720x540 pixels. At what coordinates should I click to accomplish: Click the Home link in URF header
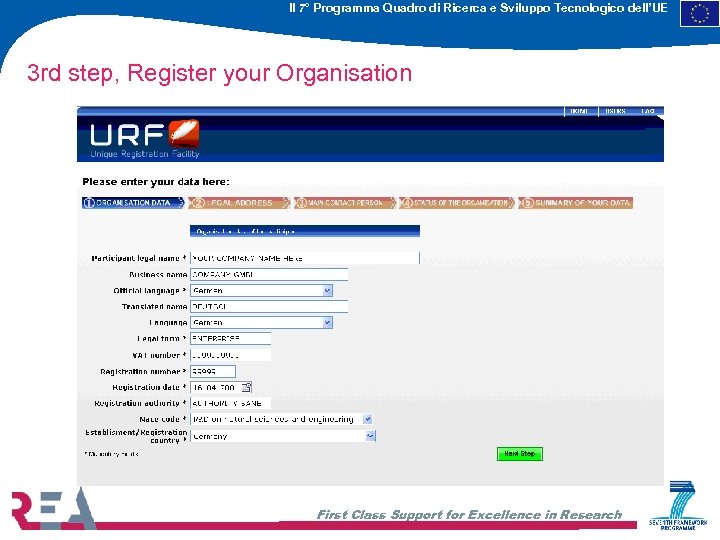pyautogui.click(x=579, y=111)
